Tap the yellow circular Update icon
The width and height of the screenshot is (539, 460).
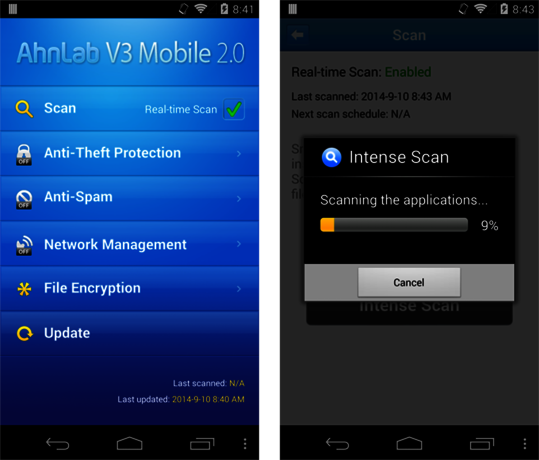tap(25, 333)
